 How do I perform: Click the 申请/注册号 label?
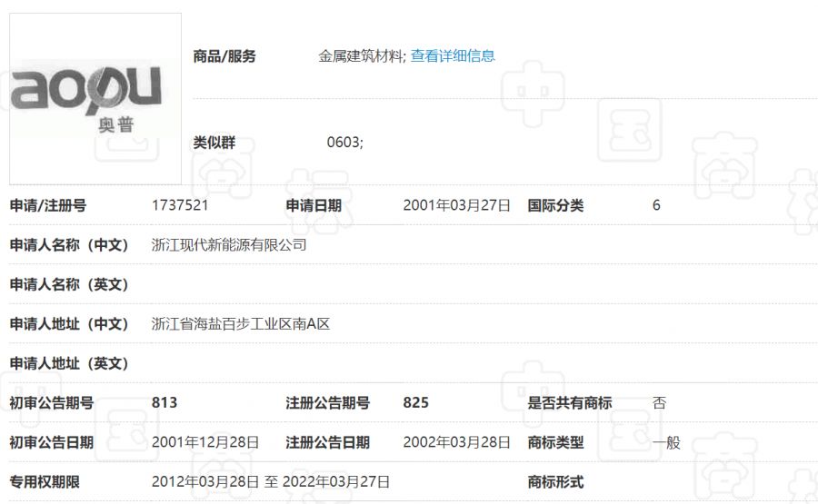coord(48,205)
